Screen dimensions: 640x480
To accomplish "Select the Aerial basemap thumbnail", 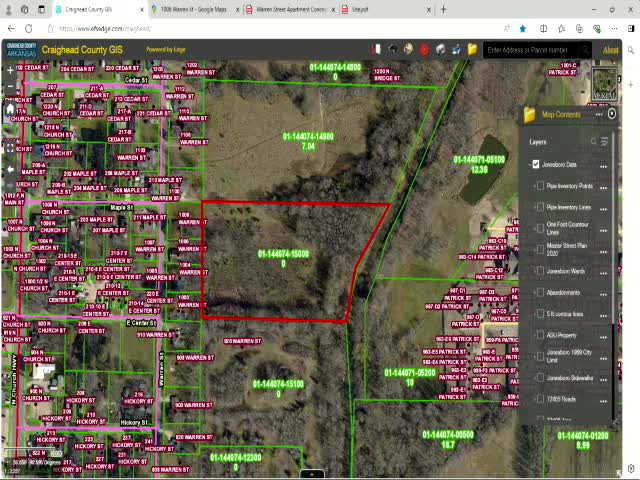I will (x=604, y=83).
